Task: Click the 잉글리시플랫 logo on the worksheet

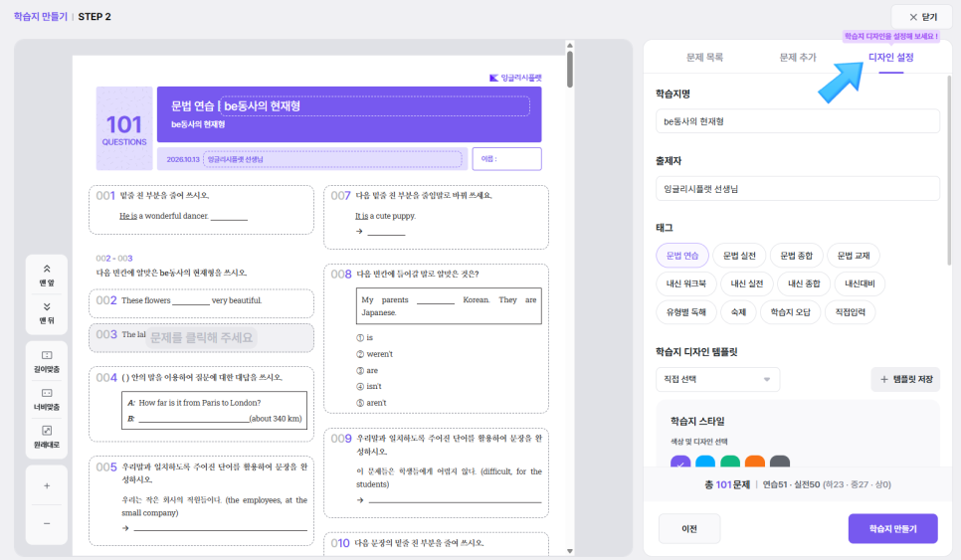Action: click(515, 78)
